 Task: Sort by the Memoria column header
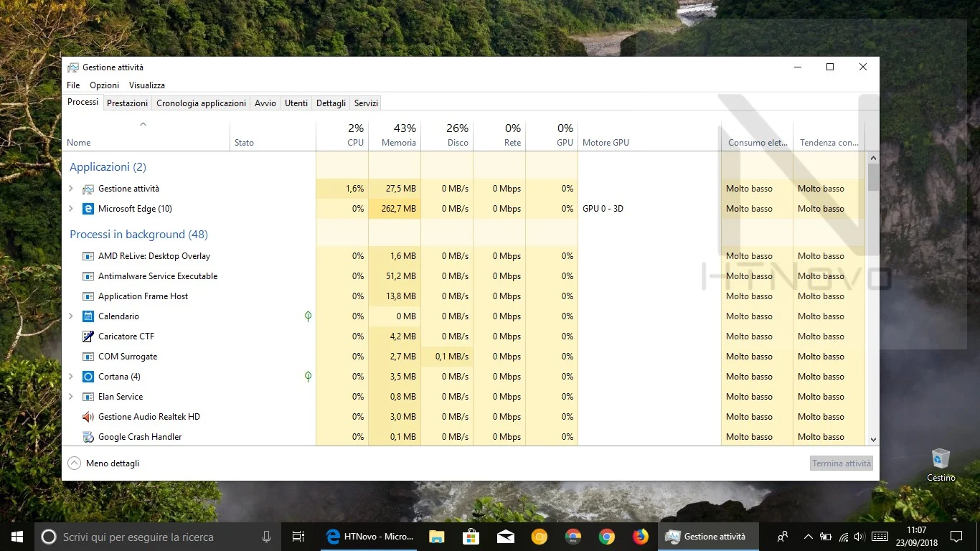coord(395,135)
